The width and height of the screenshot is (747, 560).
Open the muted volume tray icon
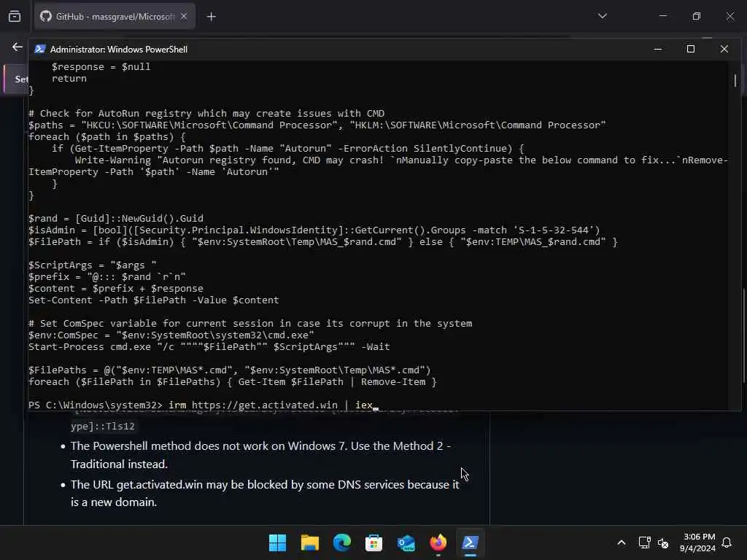click(x=662, y=542)
